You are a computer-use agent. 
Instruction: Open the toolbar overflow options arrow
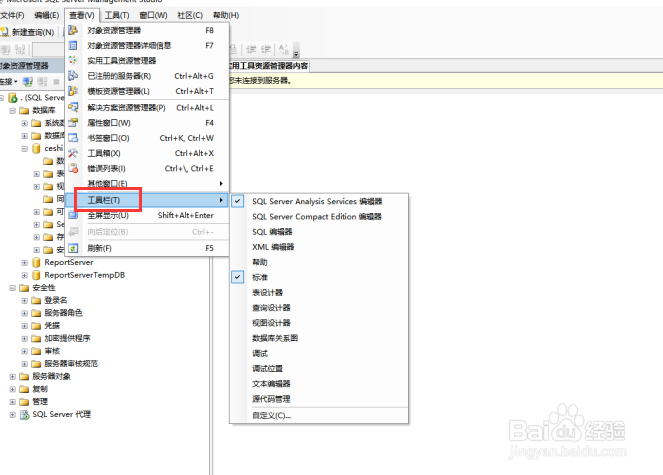(x=296, y=50)
